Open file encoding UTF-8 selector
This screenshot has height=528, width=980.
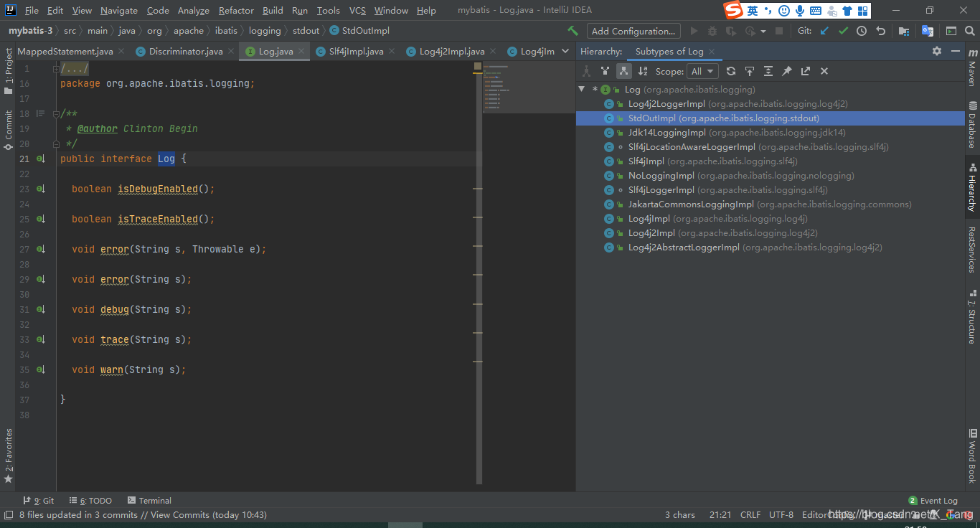781,514
